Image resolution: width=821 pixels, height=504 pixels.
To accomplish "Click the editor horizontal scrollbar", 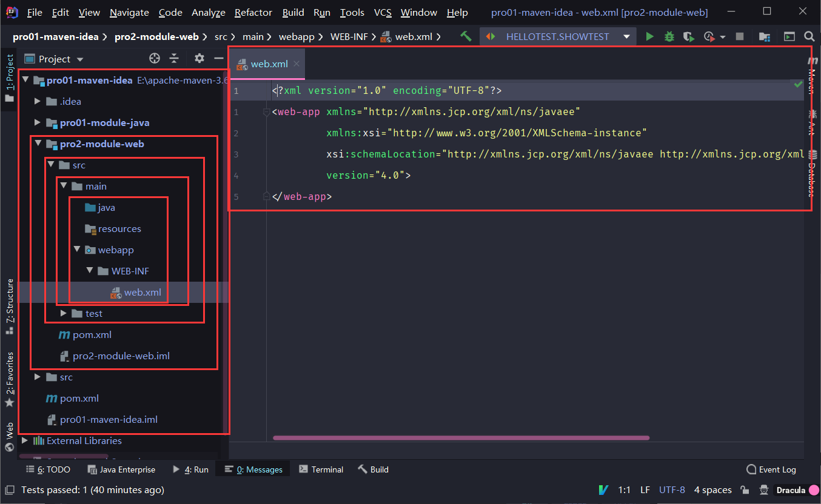I will (461, 437).
